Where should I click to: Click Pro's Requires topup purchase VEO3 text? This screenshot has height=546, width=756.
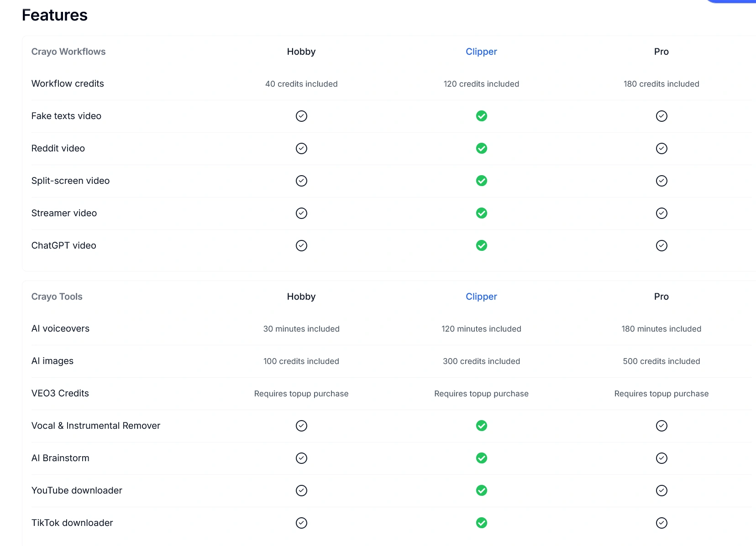(x=661, y=394)
